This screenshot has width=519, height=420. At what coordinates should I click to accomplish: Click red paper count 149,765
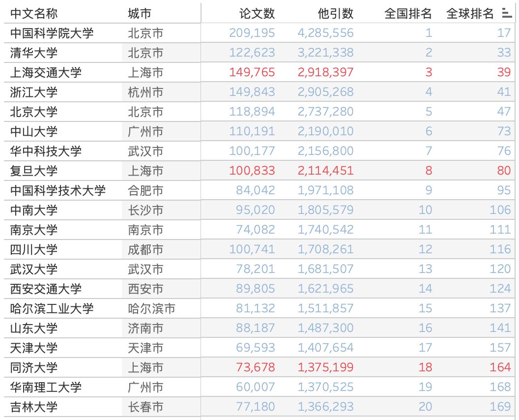point(252,72)
